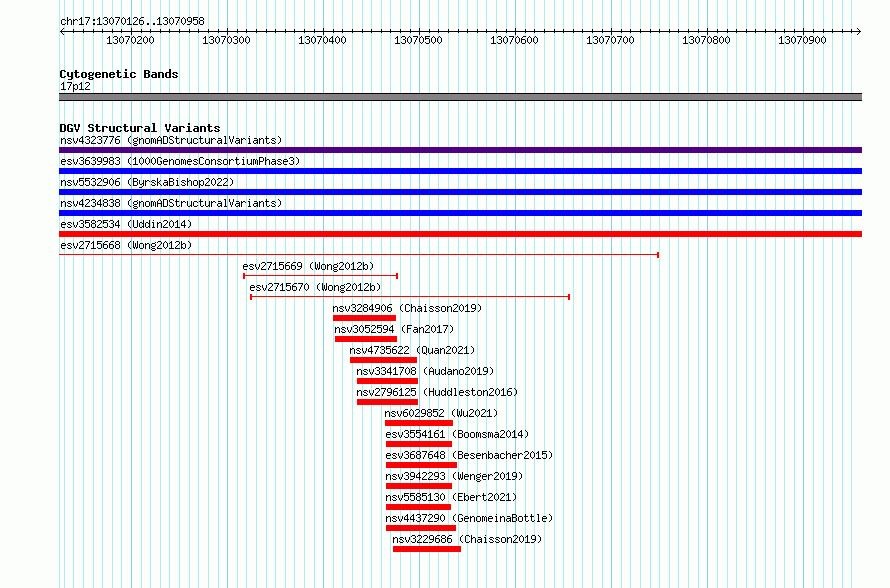Click the 13070800 ruler position

point(706,40)
